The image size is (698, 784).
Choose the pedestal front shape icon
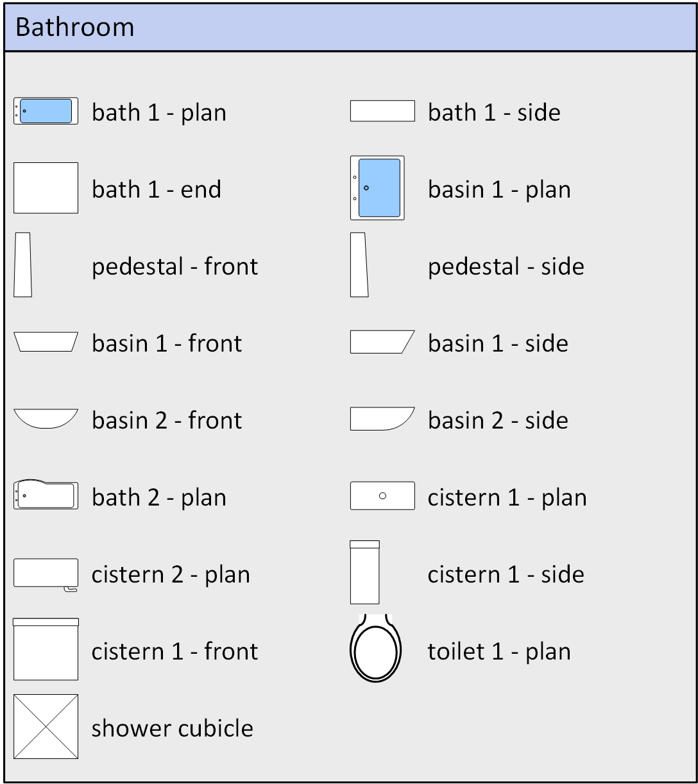[23, 265]
